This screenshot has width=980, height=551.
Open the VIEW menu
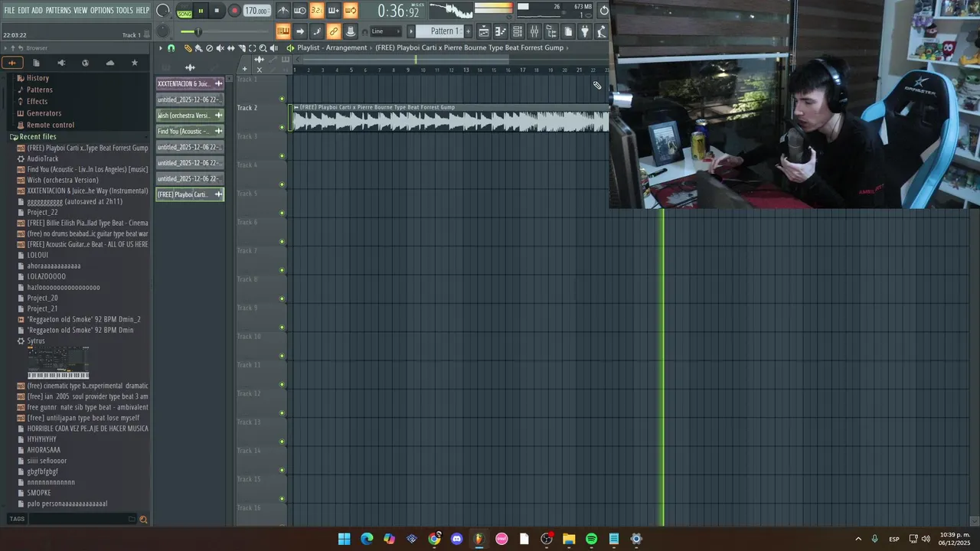80,10
